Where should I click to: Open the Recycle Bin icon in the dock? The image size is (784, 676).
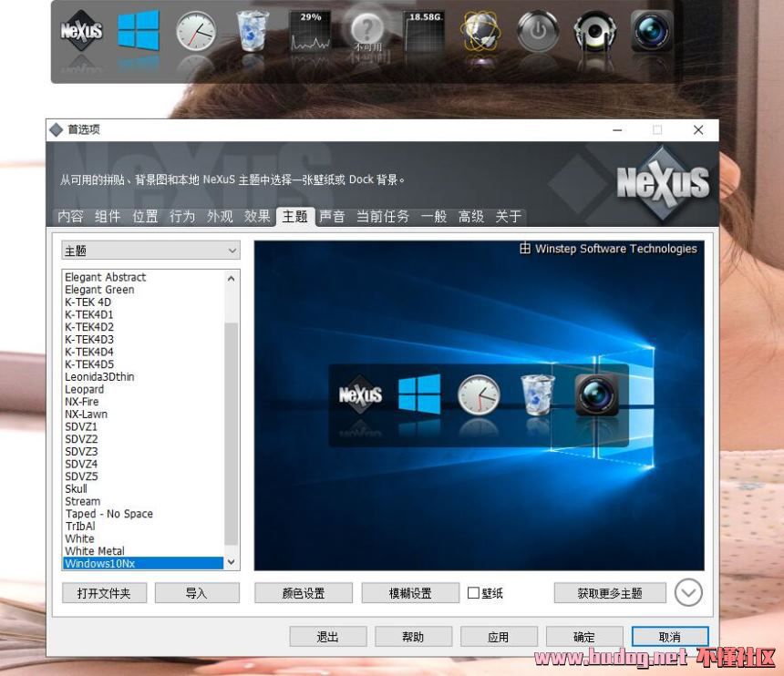(x=253, y=32)
